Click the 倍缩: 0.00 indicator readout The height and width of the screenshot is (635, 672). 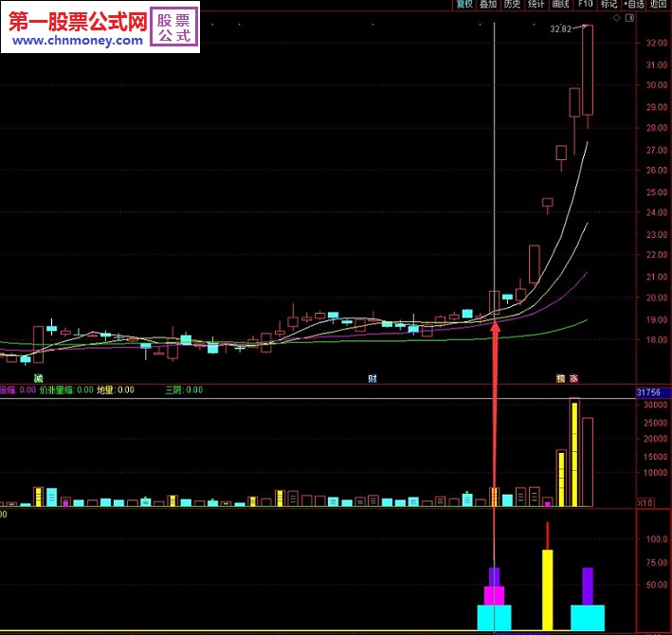18,390
